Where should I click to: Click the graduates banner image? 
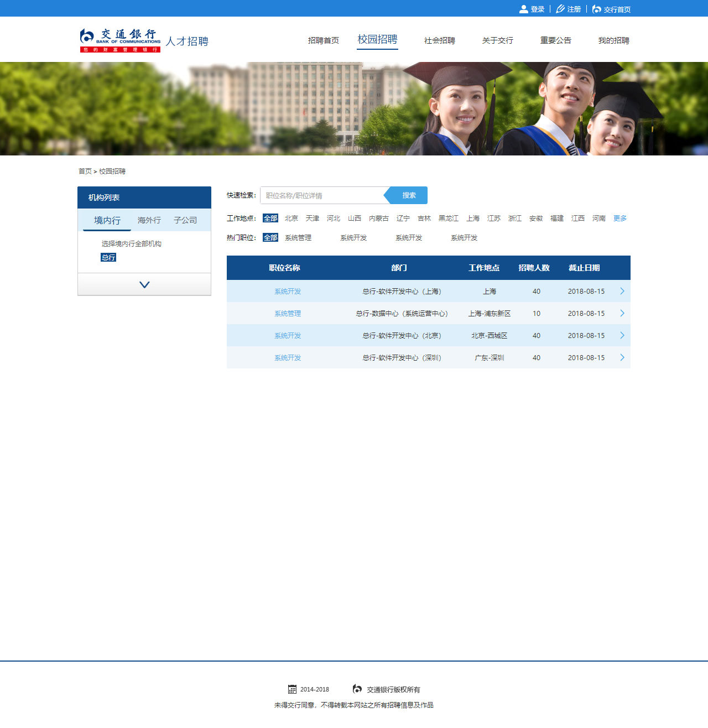[354, 108]
